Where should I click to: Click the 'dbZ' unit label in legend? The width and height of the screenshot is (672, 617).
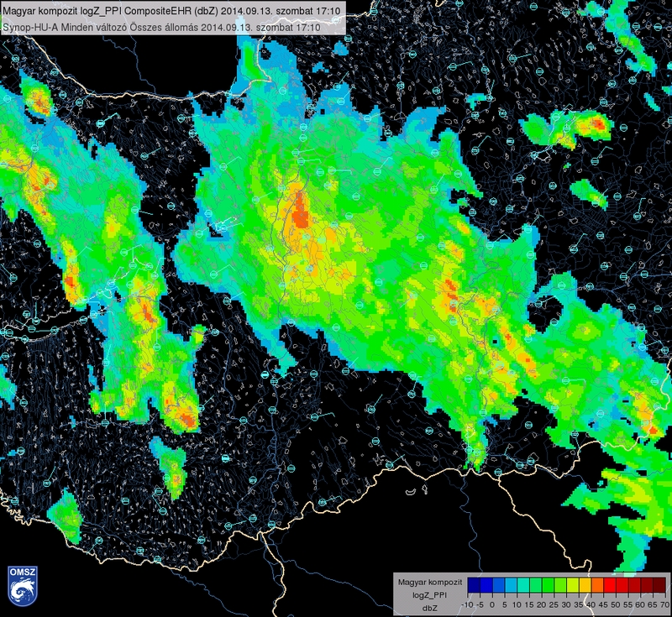[x=430, y=608]
